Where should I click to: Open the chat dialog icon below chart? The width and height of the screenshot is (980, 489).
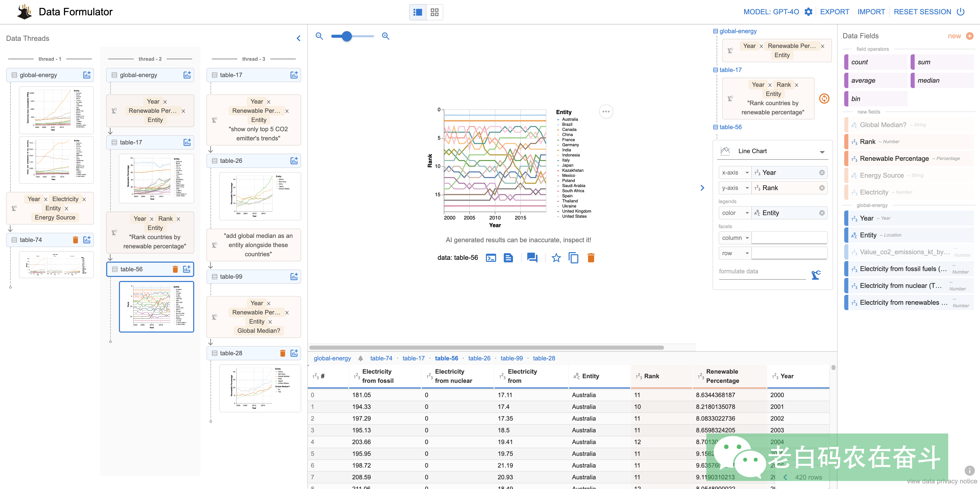(532, 258)
